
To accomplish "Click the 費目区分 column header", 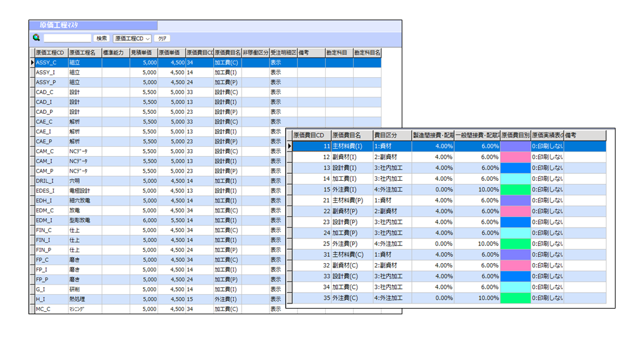I will [x=392, y=135].
